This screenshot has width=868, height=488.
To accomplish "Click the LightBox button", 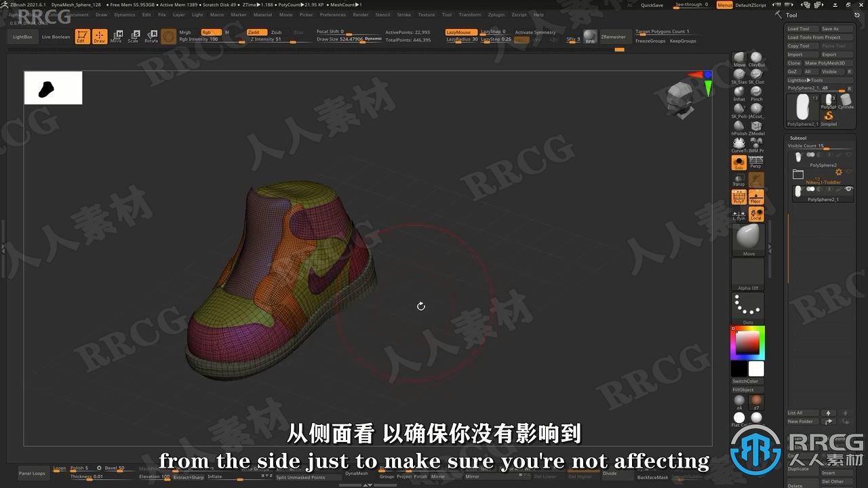I will click(x=22, y=37).
